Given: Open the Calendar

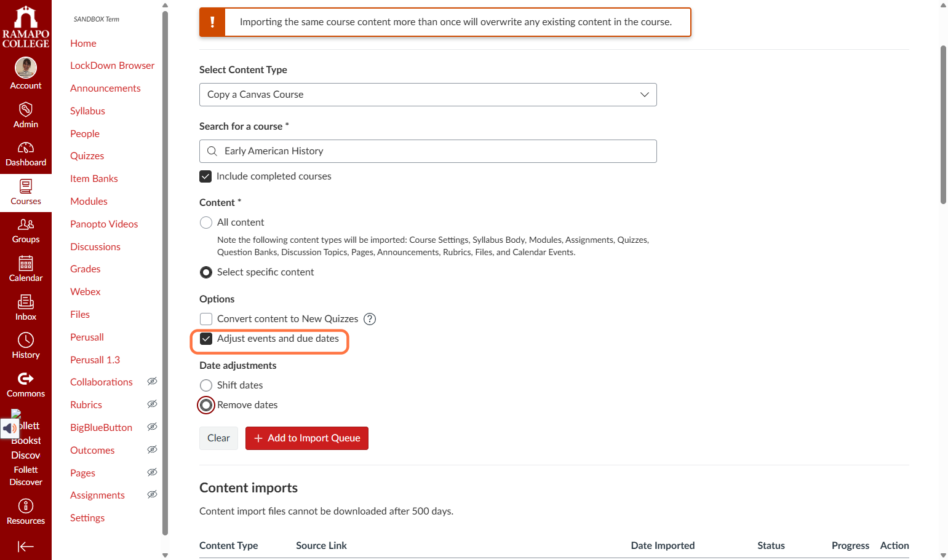Looking at the screenshot, I should pyautogui.click(x=26, y=269).
